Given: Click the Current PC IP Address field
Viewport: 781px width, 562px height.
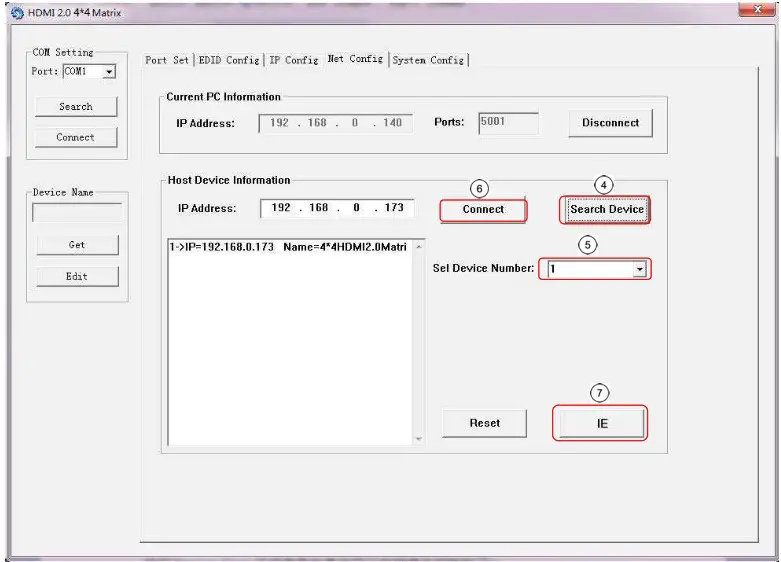Looking at the screenshot, I should 336,123.
